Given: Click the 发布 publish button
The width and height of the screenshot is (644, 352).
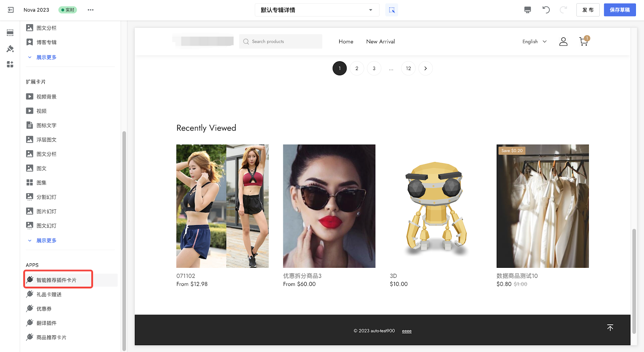Looking at the screenshot, I should point(588,10).
